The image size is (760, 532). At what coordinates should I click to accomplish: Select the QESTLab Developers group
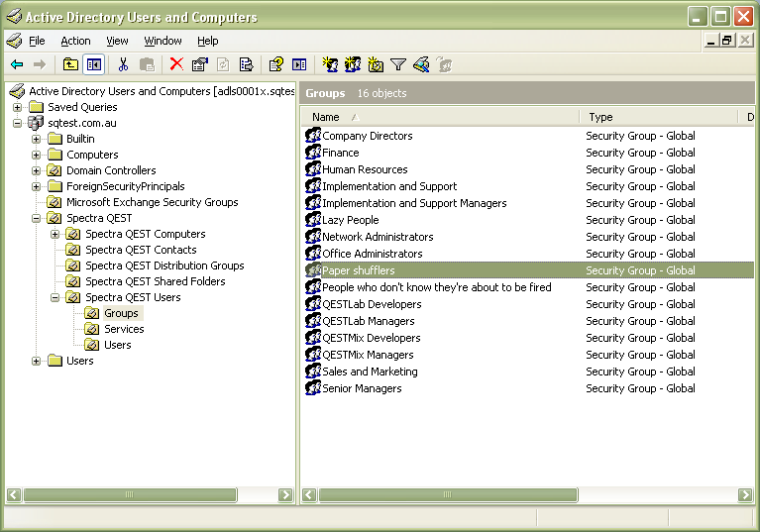[372, 304]
